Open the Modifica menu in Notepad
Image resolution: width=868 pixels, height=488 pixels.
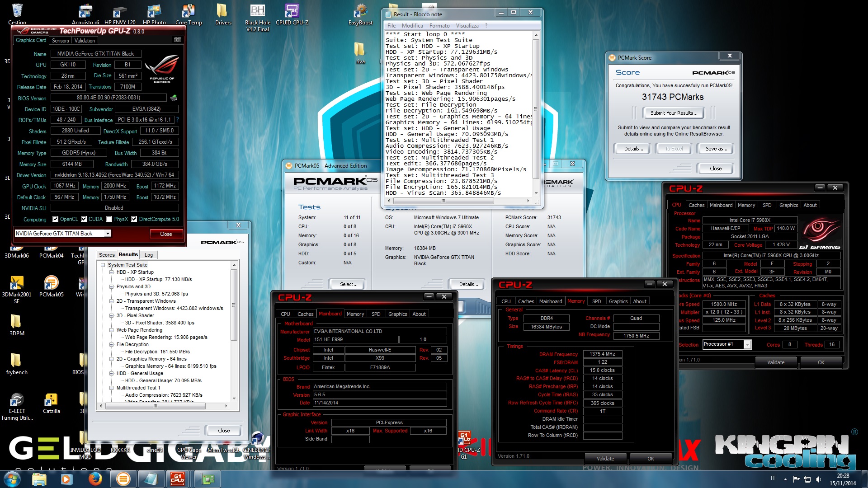412,26
